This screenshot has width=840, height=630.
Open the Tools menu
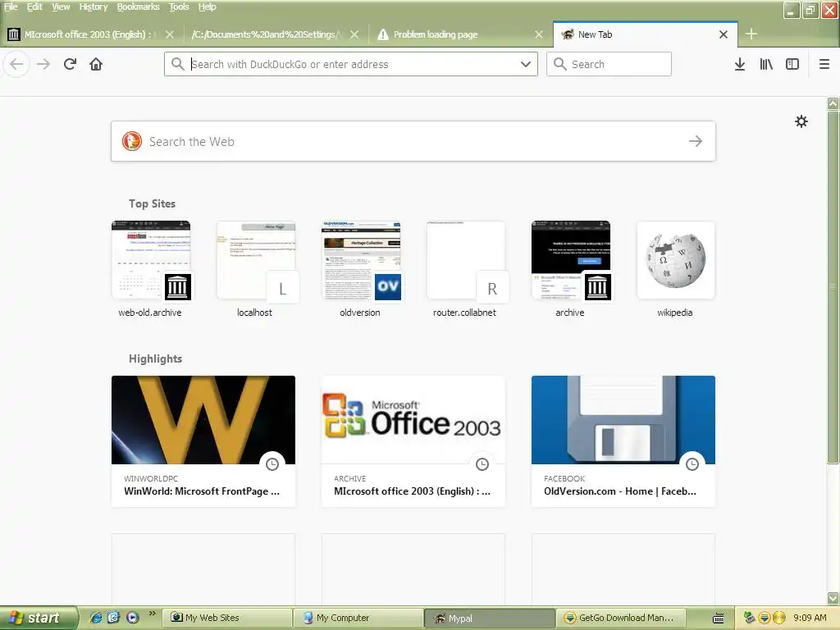(x=179, y=7)
